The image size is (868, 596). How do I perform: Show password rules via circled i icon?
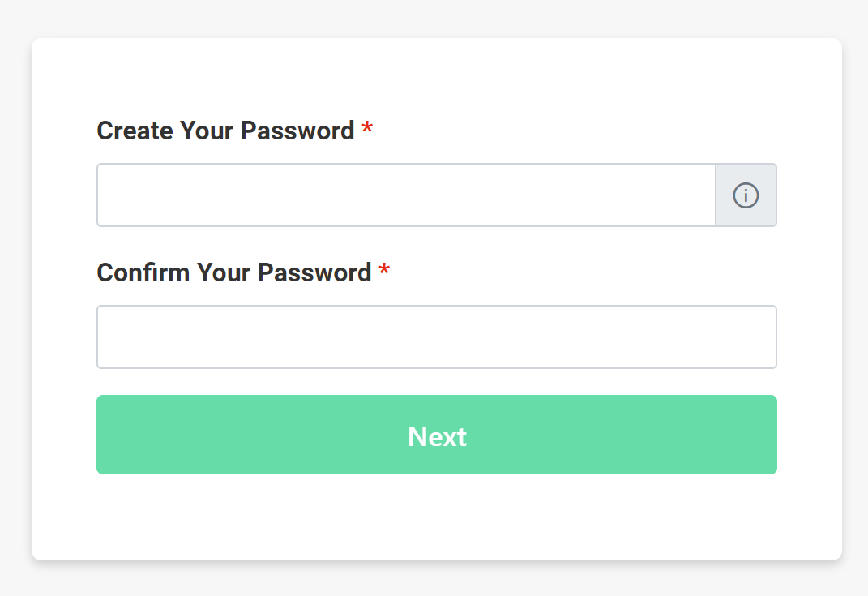[746, 195]
